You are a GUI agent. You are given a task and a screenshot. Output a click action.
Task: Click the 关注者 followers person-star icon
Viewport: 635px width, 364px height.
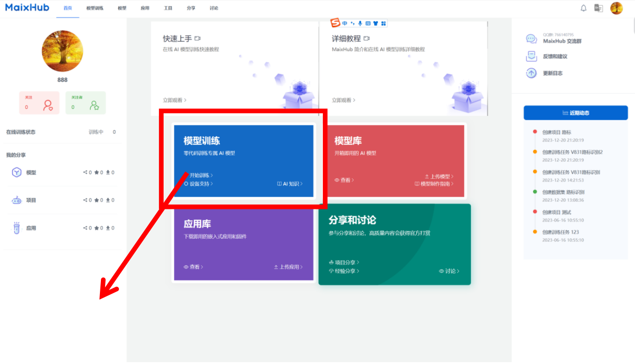tap(94, 105)
